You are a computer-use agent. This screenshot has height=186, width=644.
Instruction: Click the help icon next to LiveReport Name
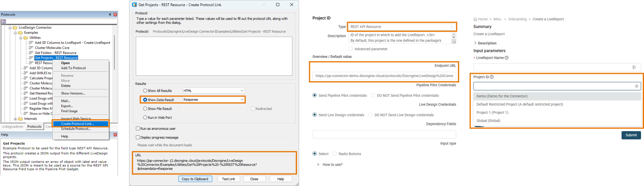point(506,58)
